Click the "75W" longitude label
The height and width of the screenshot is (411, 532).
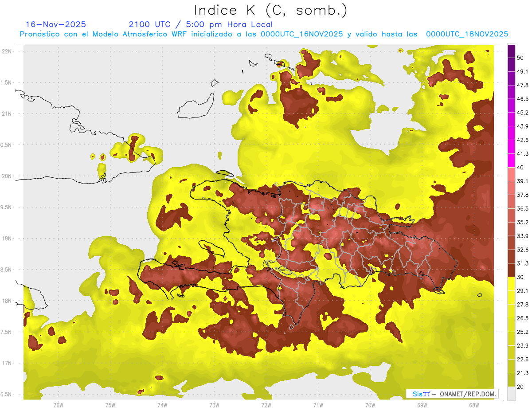coord(110,405)
